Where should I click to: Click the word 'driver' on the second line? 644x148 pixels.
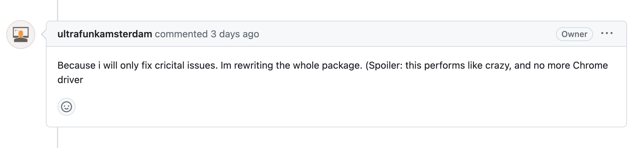pyautogui.click(x=70, y=80)
